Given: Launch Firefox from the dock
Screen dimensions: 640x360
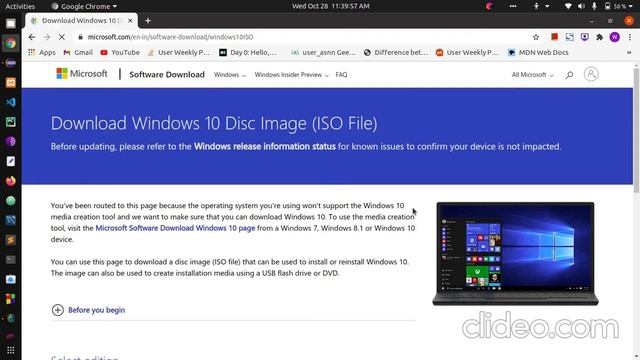Looking at the screenshot, I should [x=11, y=181].
